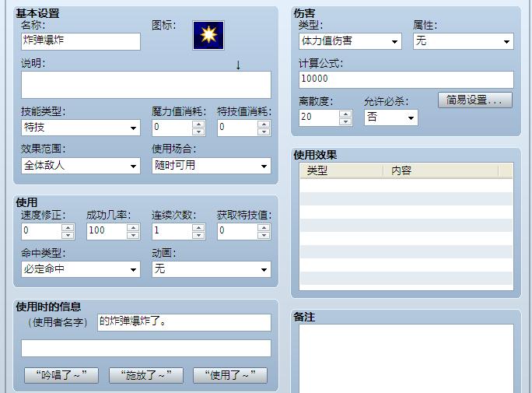The width and height of the screenshot is (532, 393).
Task: Increase 速度修正 with the up arrow
Action: point(68,228)
